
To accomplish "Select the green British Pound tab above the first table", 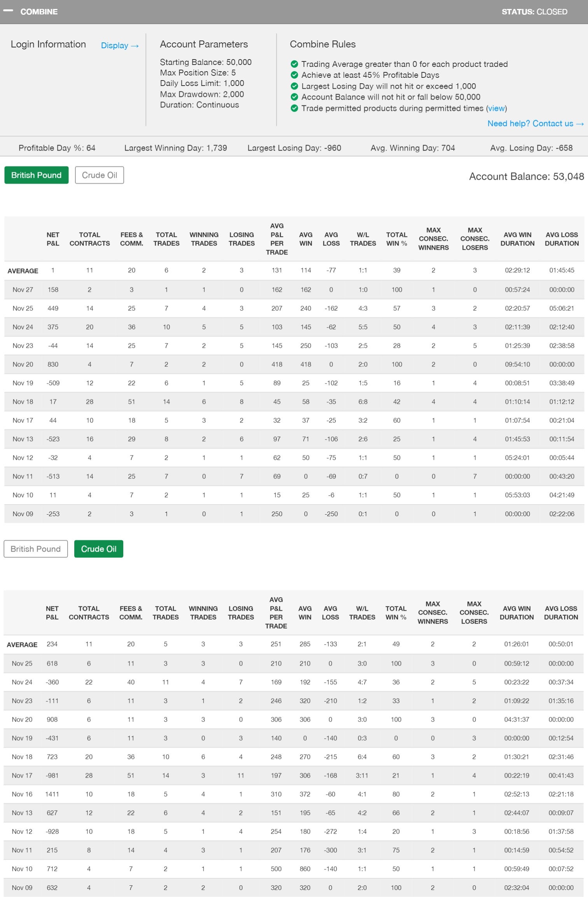I will tap(37, 175).
